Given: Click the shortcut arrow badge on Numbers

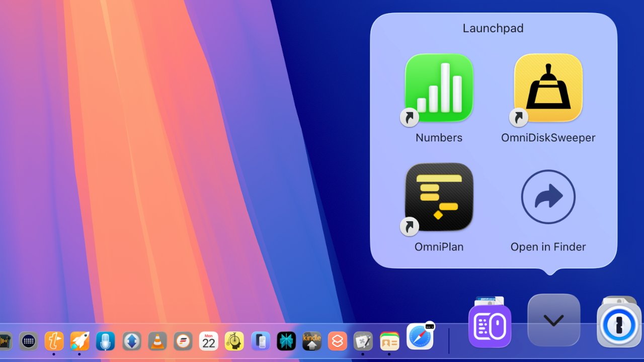Looking at the screenshot, I should 409,117.
